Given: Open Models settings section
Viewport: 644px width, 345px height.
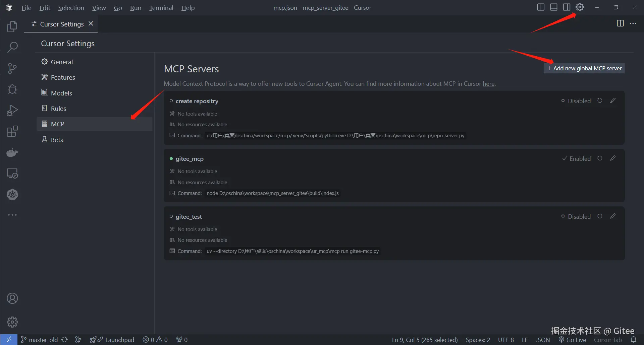Looking at the screenshot, I should pos(94,93).
